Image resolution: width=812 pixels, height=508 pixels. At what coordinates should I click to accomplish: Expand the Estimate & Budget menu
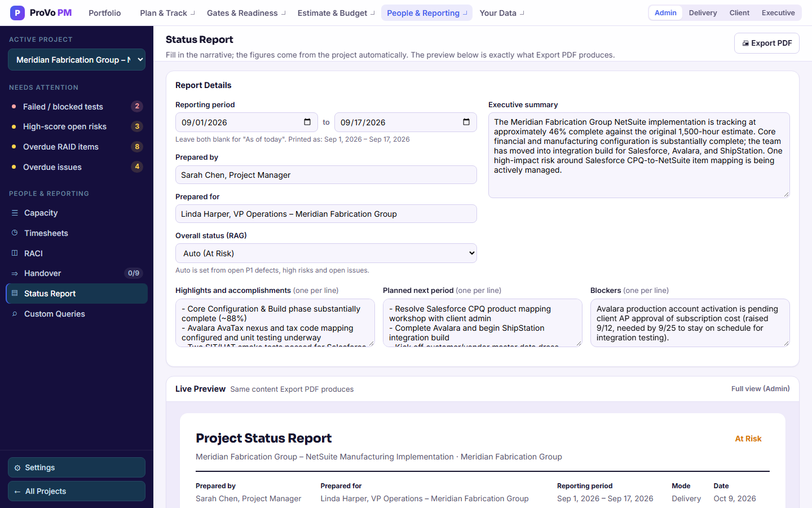336,13
